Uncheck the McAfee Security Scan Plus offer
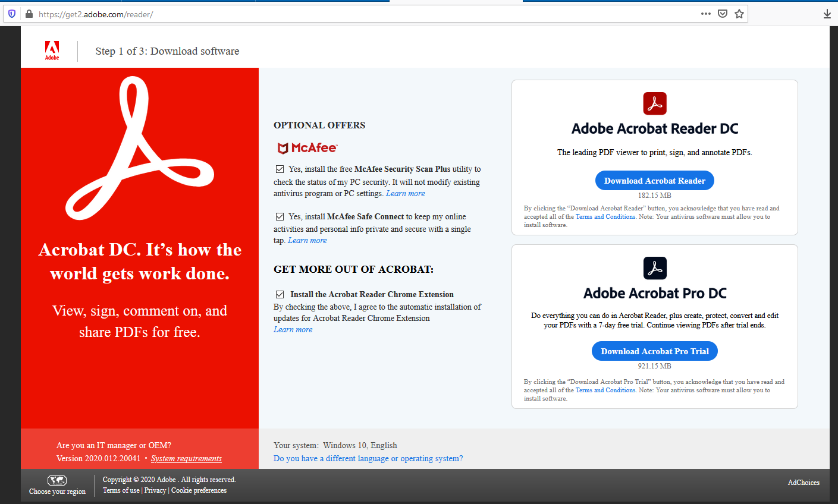Image resolution: width=838 pixels, height=504 pixels. pyautogui.click(x=280, y=169)
